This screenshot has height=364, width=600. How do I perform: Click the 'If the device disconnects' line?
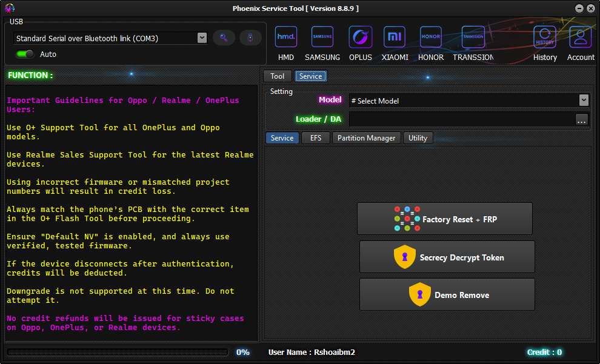point(120,268)
